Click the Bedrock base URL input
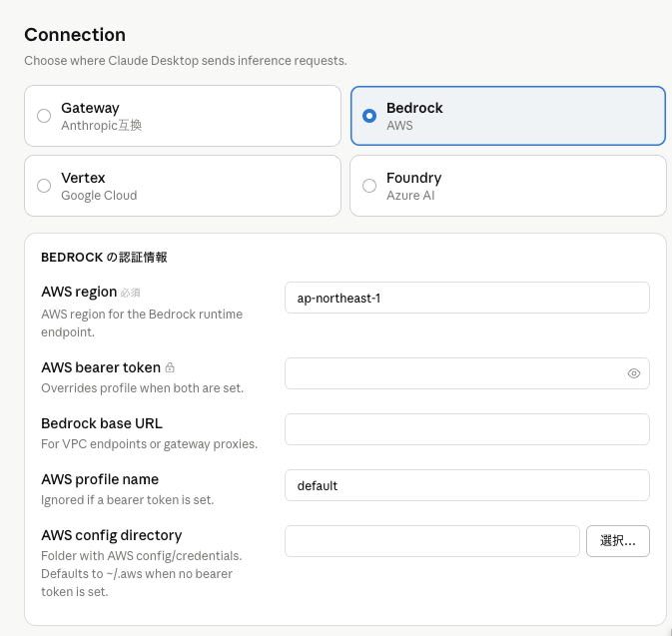672x636 pixels. click(x=466, y=429)
